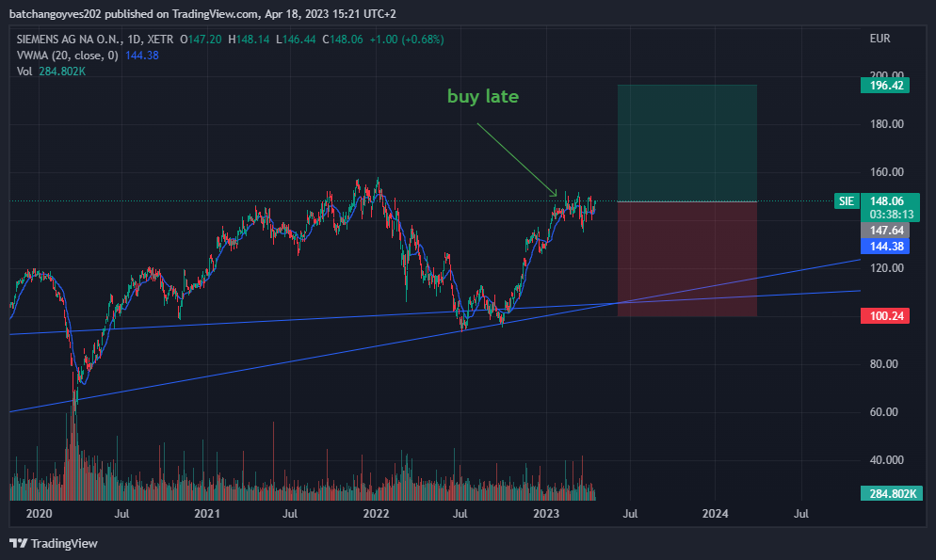Click the EUR currency label

[x=880, y=39]
